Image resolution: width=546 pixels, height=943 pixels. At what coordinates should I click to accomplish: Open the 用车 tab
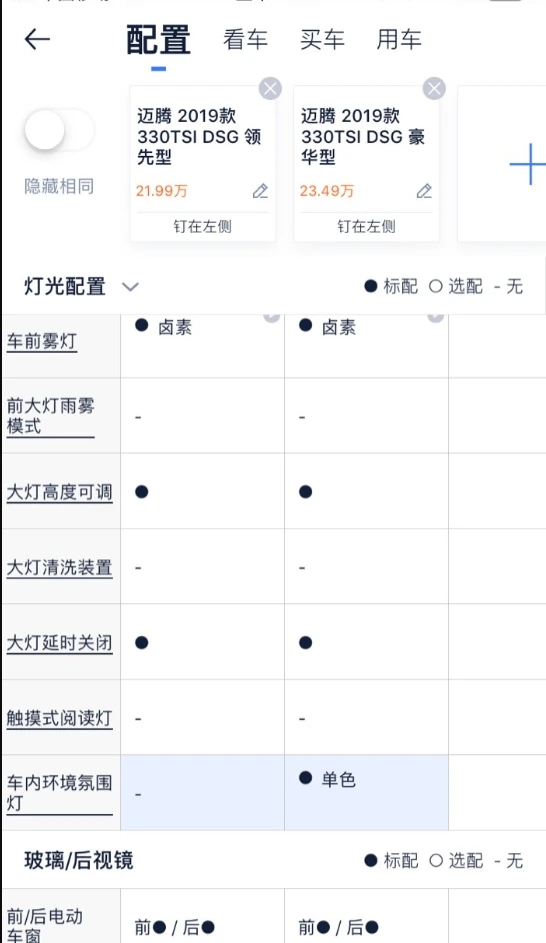[399, 40]
